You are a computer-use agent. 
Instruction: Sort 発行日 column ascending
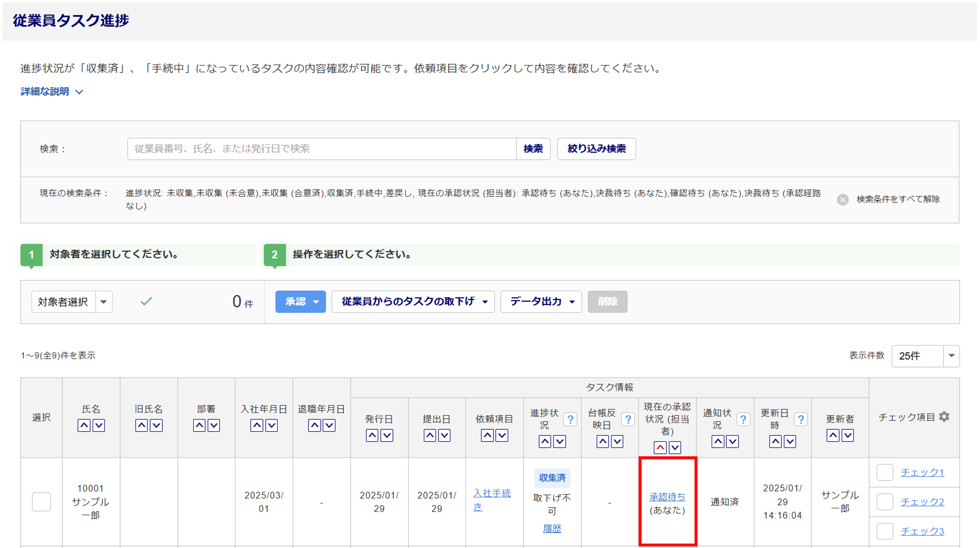tap(372, 435)
